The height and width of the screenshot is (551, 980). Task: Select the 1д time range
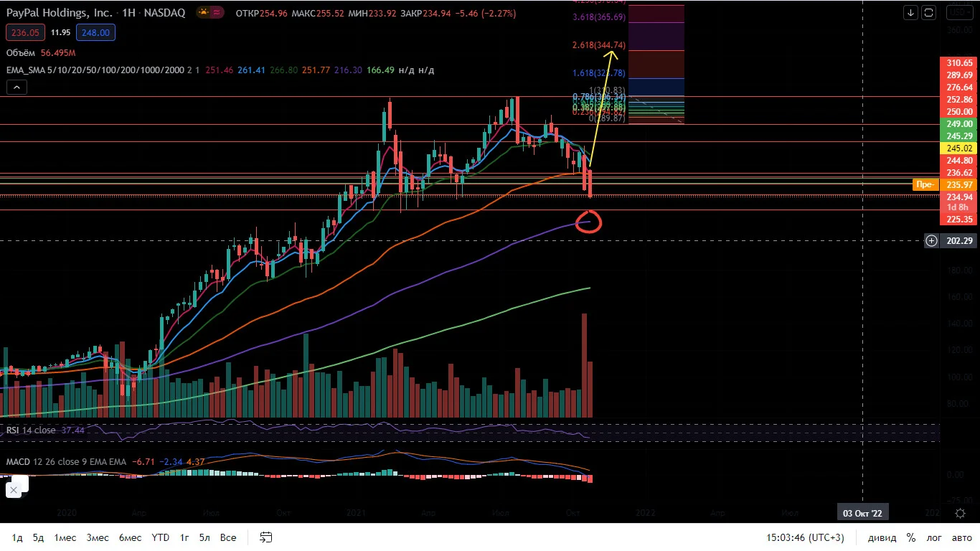pos(17,537)
